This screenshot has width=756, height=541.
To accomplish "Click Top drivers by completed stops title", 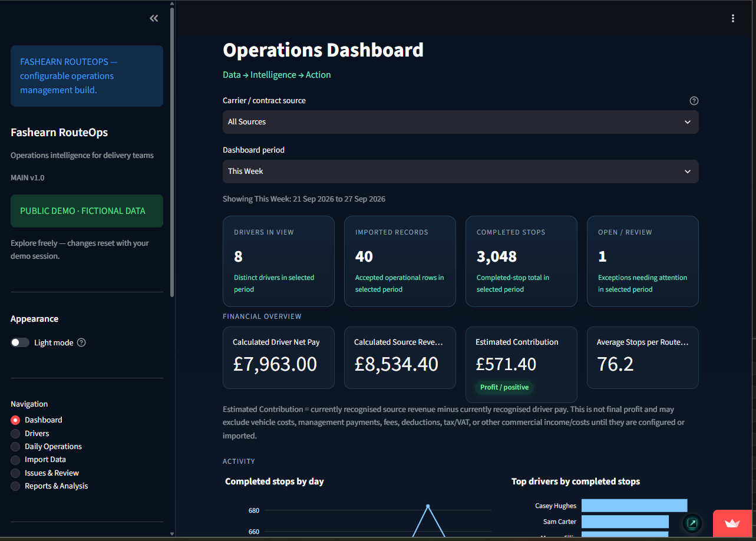I will (x=576, y=481).
